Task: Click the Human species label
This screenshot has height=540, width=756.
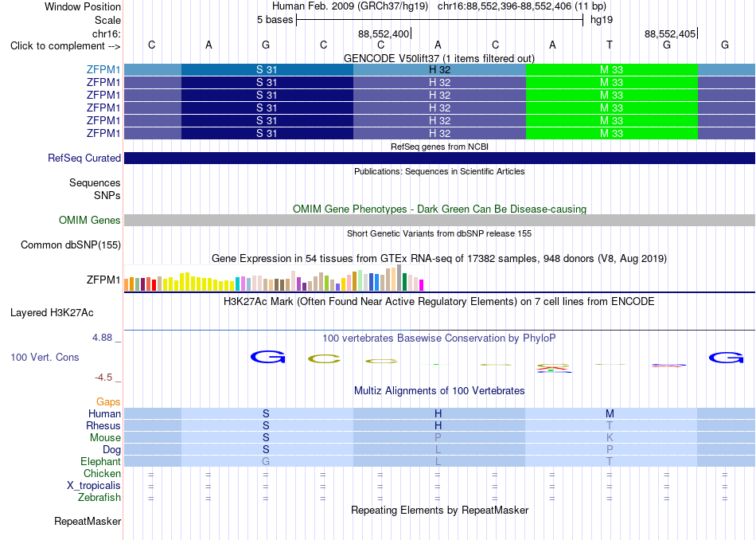Action: pyautogui.click(x=104, y=413)
